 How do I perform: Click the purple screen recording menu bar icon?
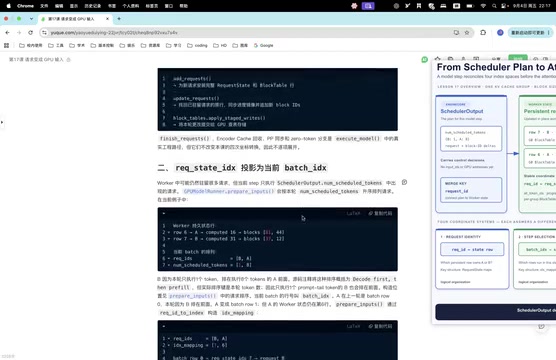368,6
